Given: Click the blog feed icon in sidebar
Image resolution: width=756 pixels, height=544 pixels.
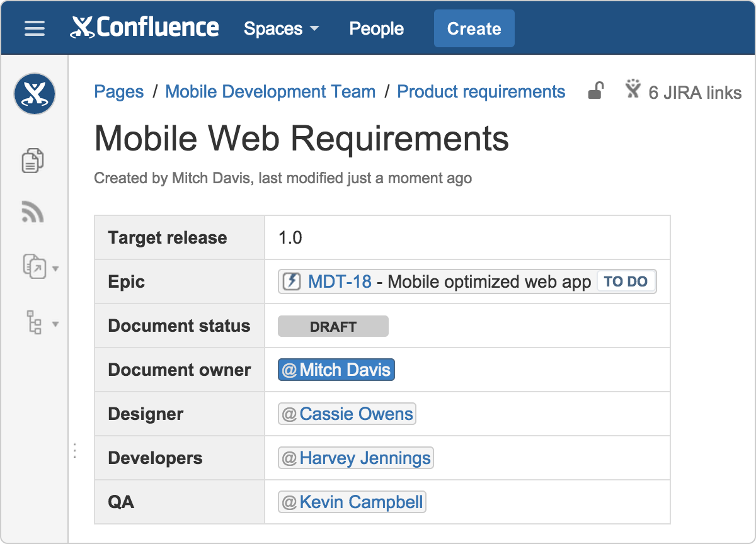Looking at the screenshot, I should (x=32, y=212).
